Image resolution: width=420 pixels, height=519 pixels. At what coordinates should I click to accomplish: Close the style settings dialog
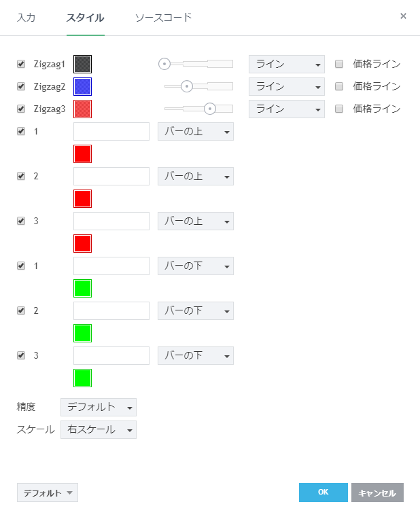coord(403,16)
